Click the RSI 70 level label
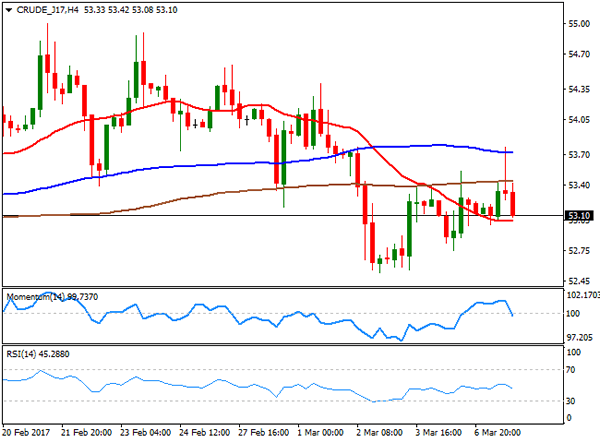The height and width of the screenshot is (443, 600). click(571, 370)
